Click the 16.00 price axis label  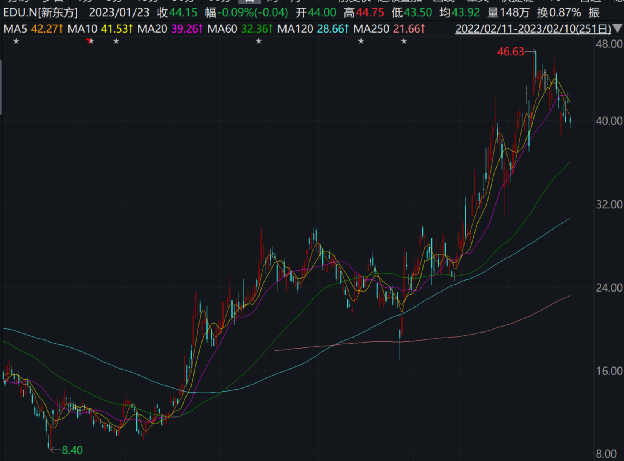pos(609,371)
